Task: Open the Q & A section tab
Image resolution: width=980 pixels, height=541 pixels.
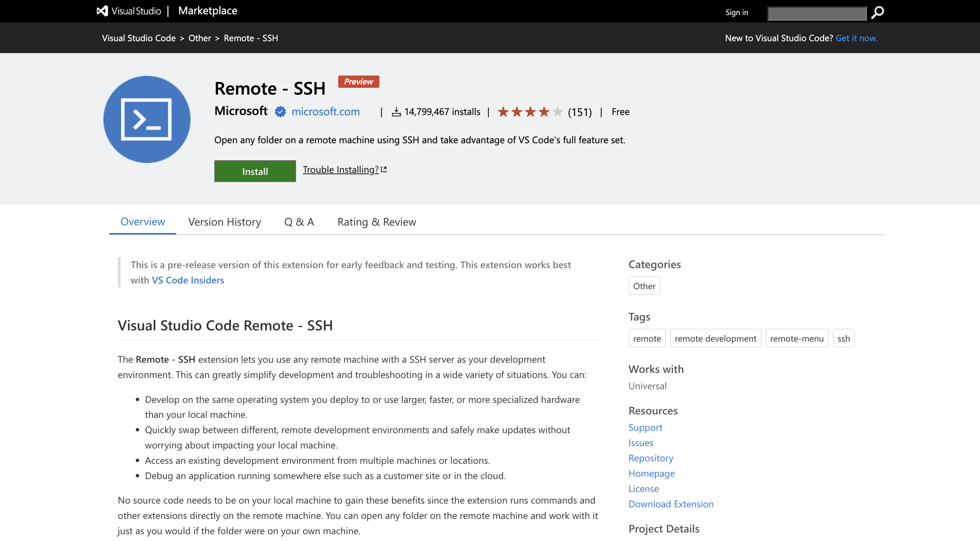Action: (x=299, y=221)
